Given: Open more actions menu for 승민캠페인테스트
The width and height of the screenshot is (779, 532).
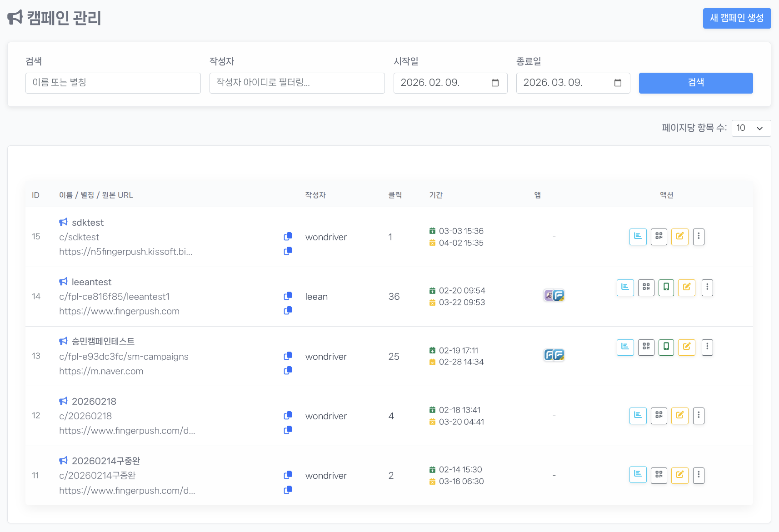Looking at the screenshot, I should (x=707, y=347).
